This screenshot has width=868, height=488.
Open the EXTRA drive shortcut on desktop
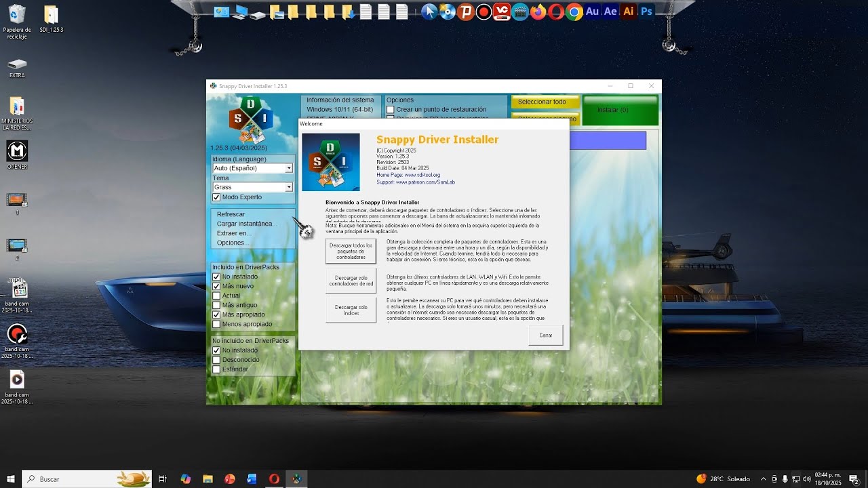(17, 68)
